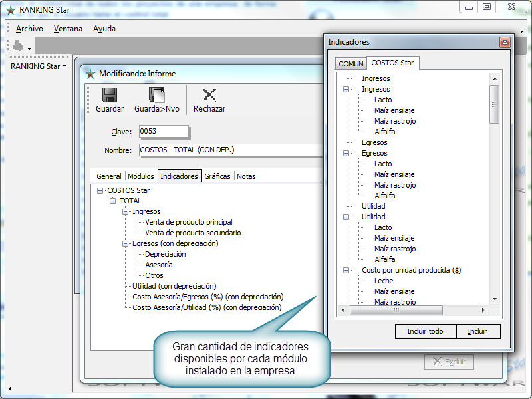Click the Rechazar X icon

pos(209,95)
